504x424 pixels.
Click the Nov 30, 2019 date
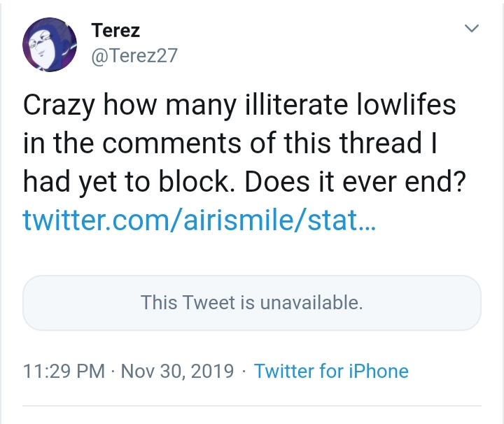(177, 371)
